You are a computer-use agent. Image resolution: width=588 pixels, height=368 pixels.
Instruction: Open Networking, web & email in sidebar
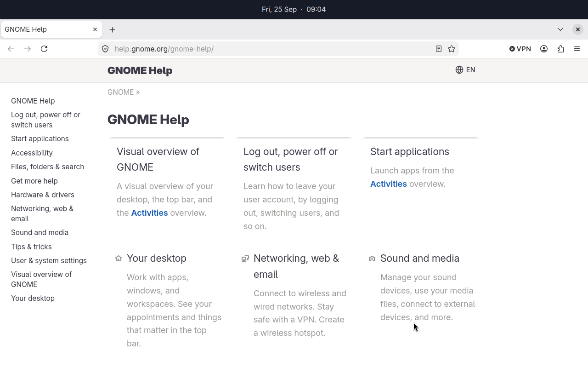click(42, 213)
